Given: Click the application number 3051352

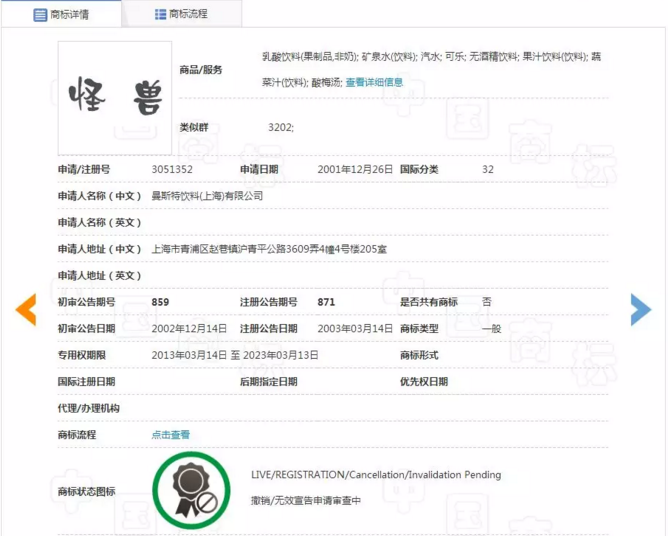Looking at the screenshot, I should click(x=172, y=170).
